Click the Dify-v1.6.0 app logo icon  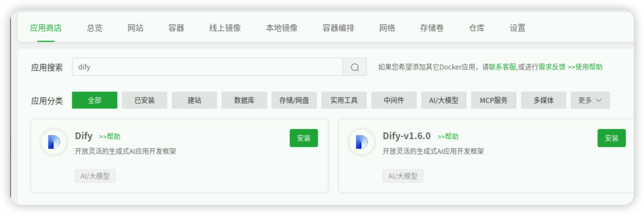pos(362,142)
